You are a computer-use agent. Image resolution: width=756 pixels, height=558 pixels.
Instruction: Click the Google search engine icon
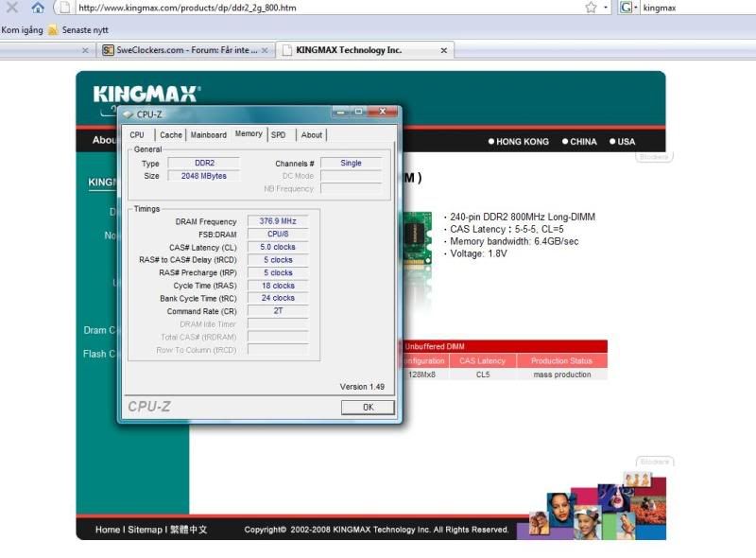tap(626, 8)
